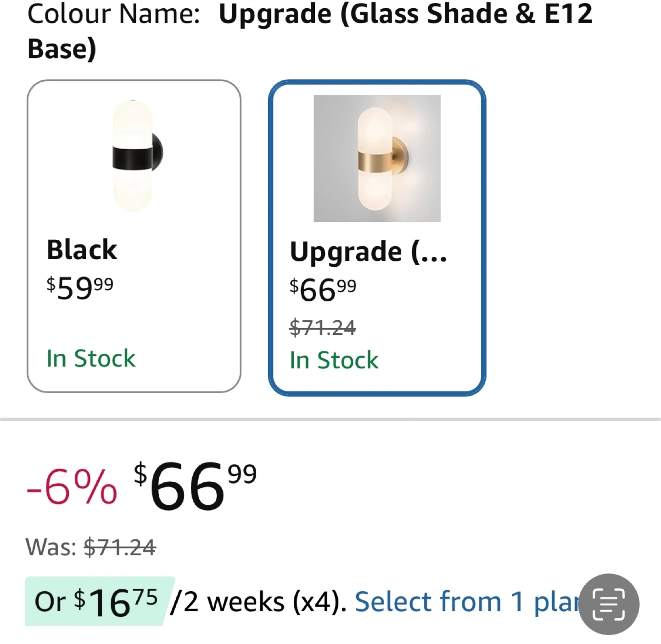Viewport: 661px width, 644px height.
Task: Select the Black colour option card
Action: [134, 236]
